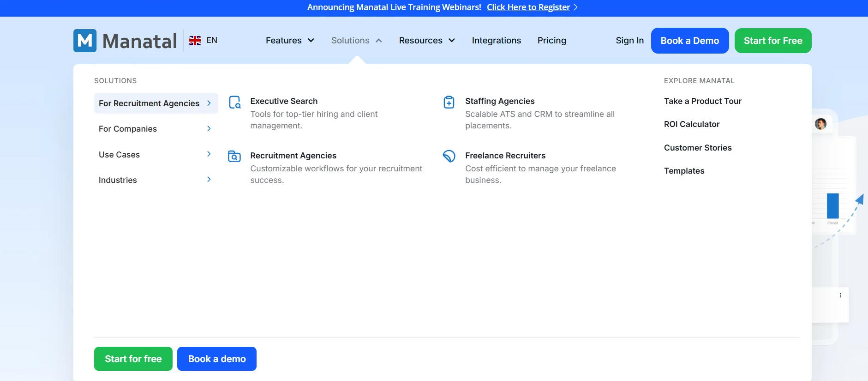Click 'Customizable workflows' description text
The image size is (868, 381).
click(x=336, y=174)
